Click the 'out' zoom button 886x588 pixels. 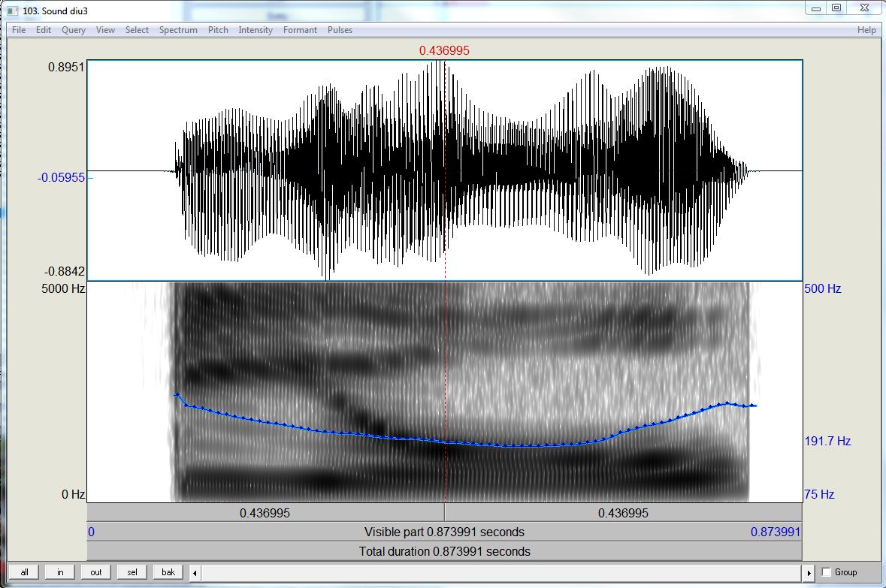pos(96,572)
